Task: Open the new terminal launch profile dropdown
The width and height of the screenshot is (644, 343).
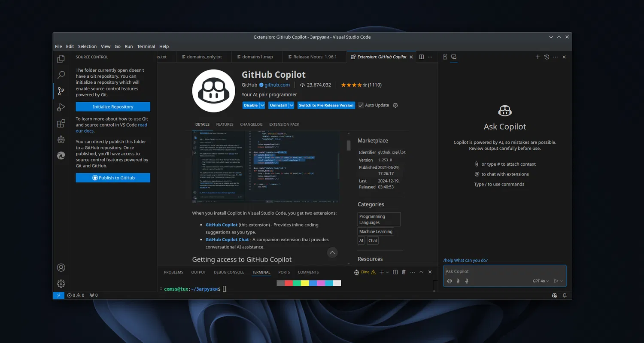Action: point(387,272)
